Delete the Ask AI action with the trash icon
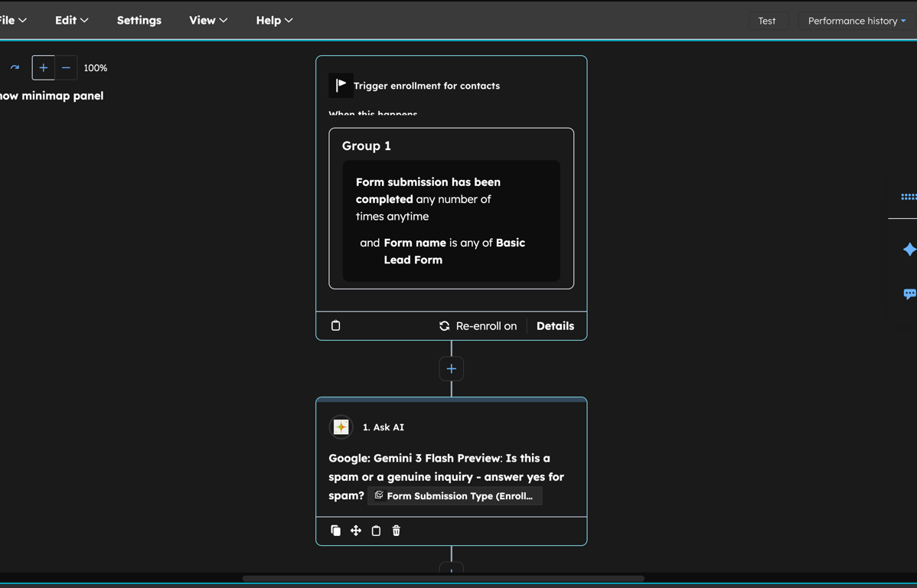 pyautogui.click(x=396, y=530)
